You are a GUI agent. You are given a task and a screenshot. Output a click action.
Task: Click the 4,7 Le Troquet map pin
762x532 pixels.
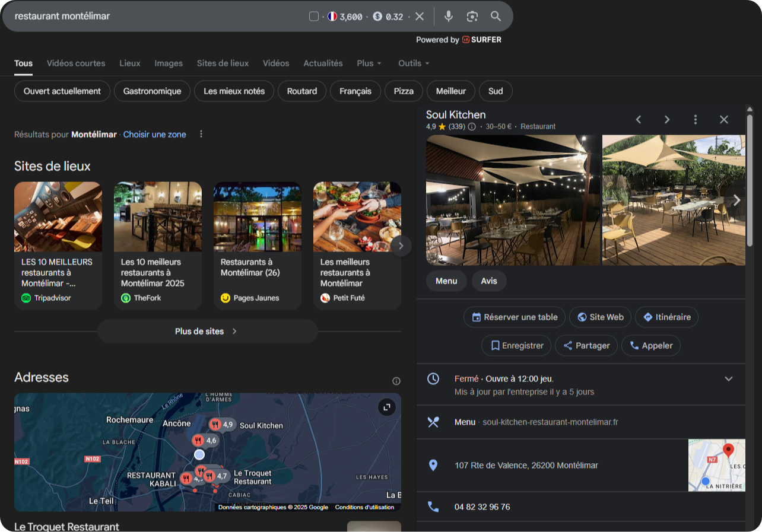(x=216, y=476)
